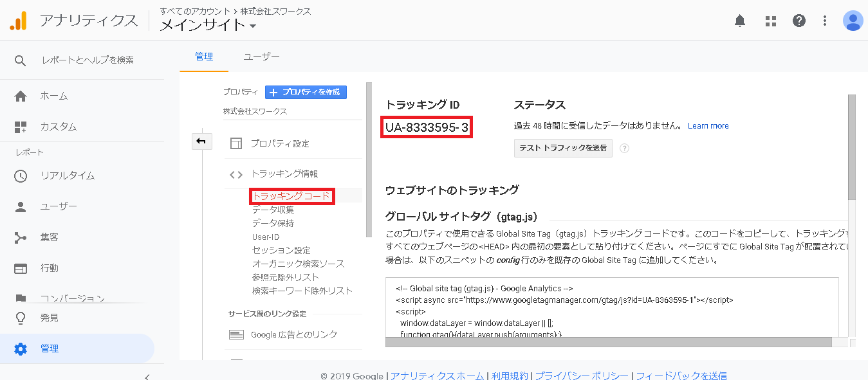The height and width of the screenshot is (380, 868).
Task: Click the help icon beside テスト トラフィックを送信
Action: [624, 148]
